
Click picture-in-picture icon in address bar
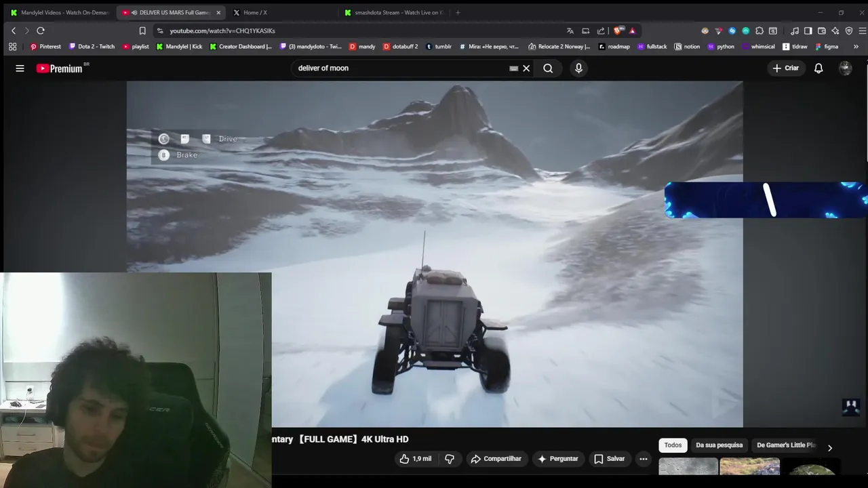(586, 30)
